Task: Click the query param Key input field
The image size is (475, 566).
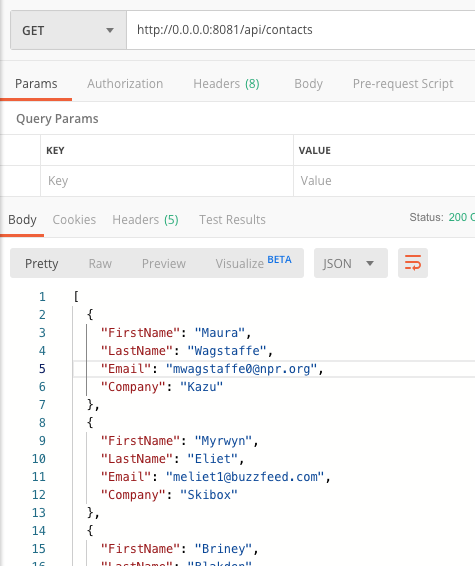Action: pos(167,181)
